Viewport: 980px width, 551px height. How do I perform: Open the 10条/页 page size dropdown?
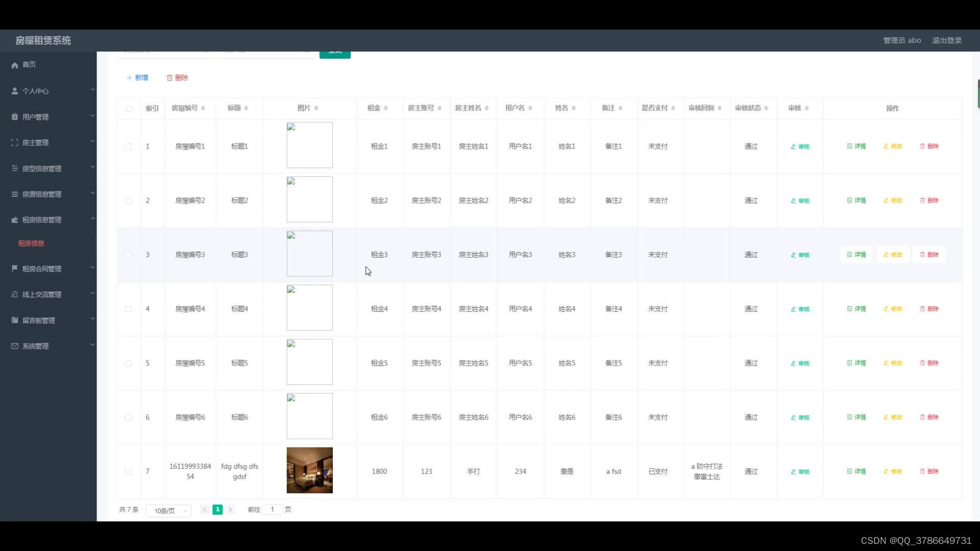[168, 511]
